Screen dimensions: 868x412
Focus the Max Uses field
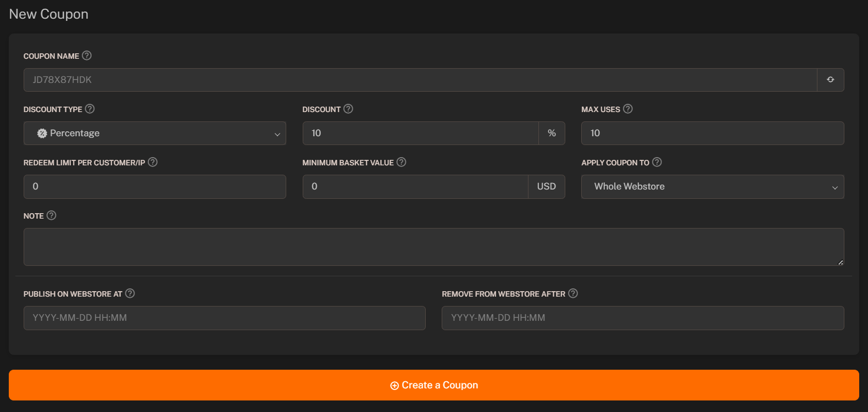(x=713, y=133)
